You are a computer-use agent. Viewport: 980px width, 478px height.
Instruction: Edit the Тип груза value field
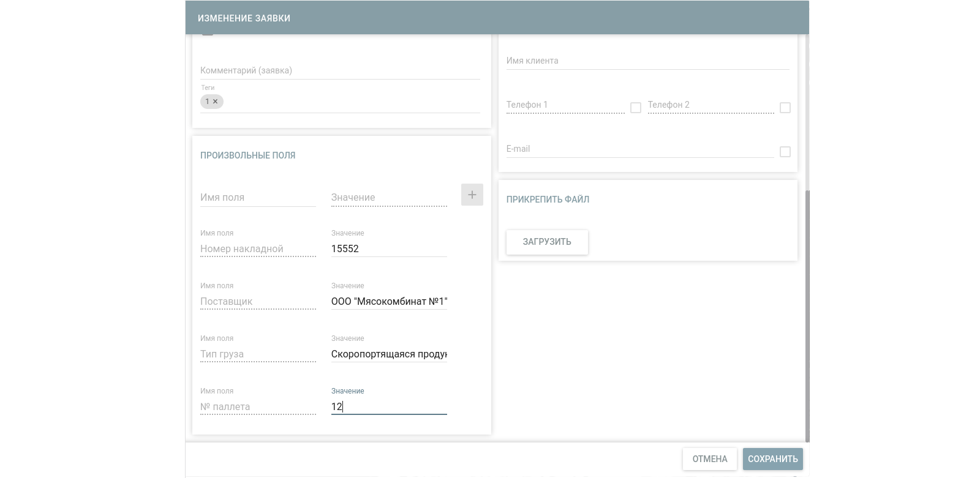pyautogui.click(x=389, y=354)
